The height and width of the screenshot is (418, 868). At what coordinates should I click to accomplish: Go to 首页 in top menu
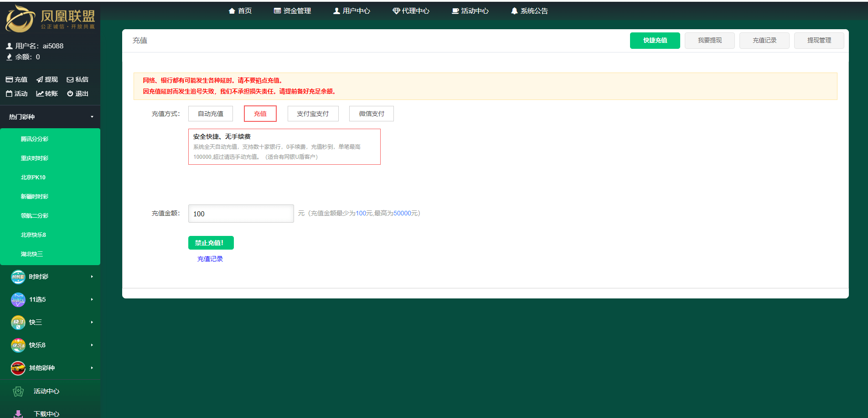[240, 11]
